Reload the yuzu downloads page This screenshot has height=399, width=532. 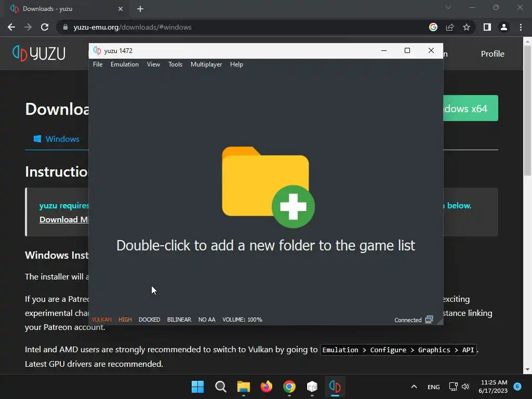pos(45,27)
